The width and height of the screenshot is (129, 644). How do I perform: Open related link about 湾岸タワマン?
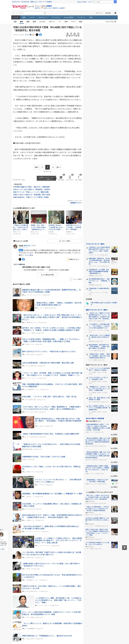pyautogui.click(x=31, y=192)
